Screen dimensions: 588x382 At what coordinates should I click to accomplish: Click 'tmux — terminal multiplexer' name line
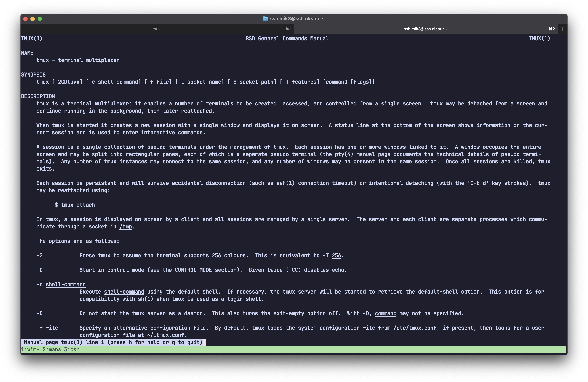(78, 60)
